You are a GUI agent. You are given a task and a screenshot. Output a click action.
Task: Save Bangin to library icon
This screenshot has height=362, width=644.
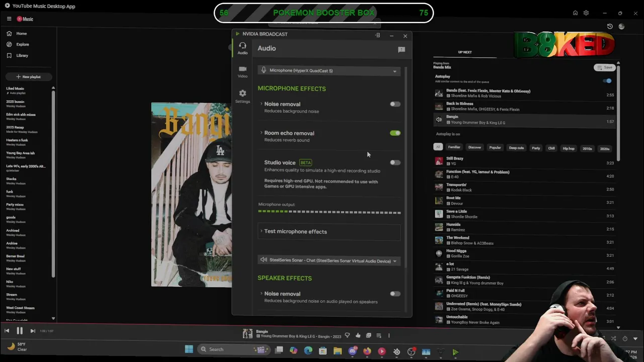[368, 335]
